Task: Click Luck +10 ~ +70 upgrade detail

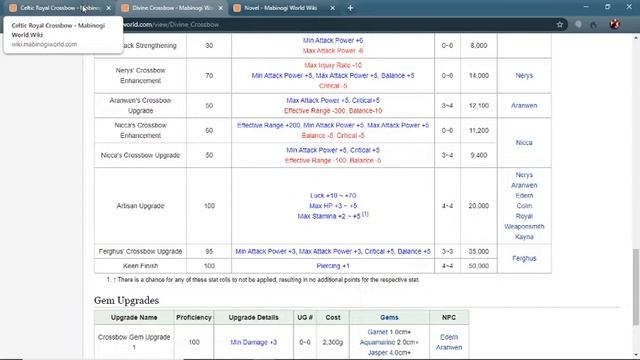Action: click(333, 196)
